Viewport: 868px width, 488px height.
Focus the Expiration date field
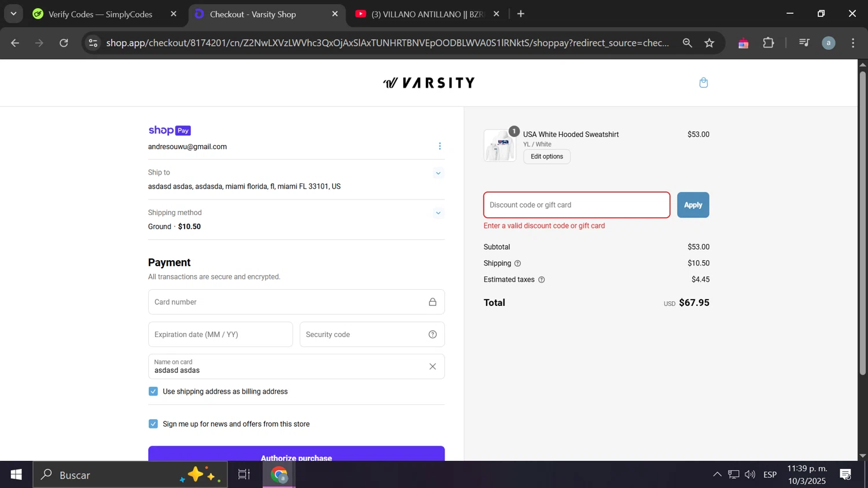(x=220, y=334)
